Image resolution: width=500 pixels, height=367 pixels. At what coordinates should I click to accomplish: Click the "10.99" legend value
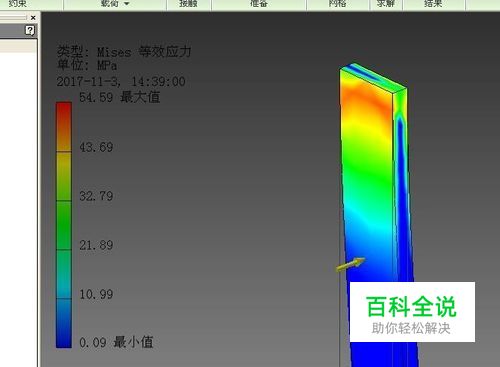(x=96, y=294)
